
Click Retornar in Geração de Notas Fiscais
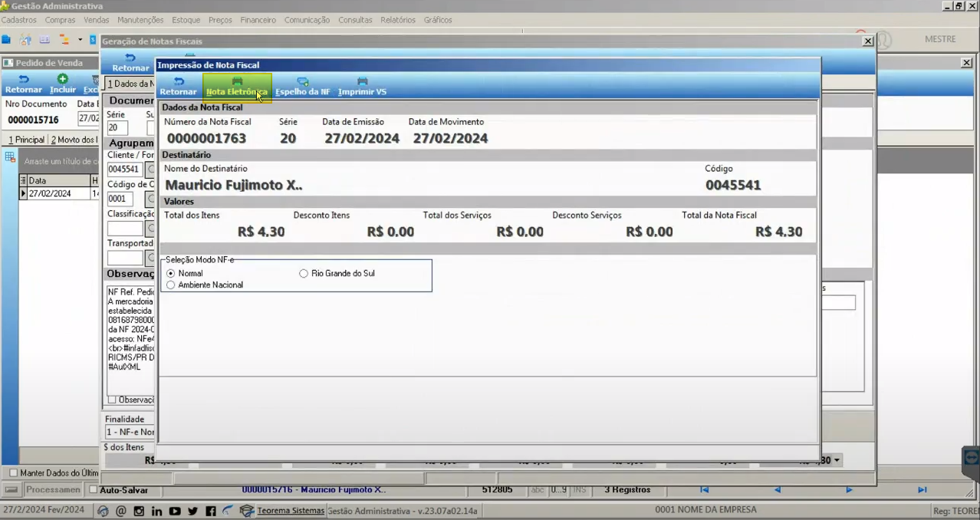click(x=130, y=63)
